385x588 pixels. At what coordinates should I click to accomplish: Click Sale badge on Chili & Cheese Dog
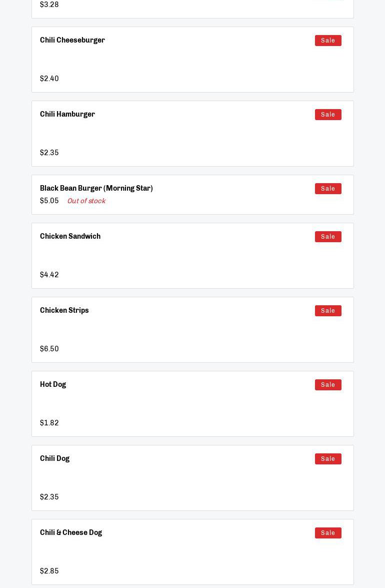328,533
